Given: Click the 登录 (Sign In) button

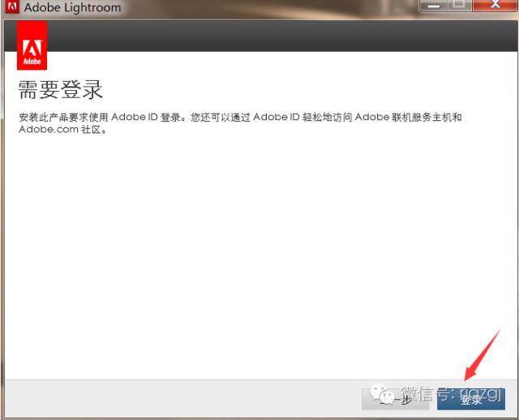Looking at the screenshot, I should click(x=471, y=399).
